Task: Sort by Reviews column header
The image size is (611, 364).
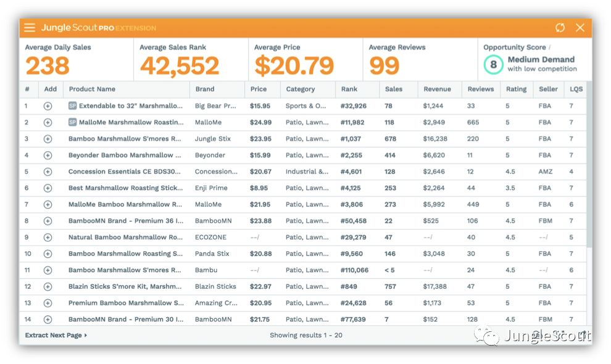Action: pyautogui.click(x=480, y=89)
